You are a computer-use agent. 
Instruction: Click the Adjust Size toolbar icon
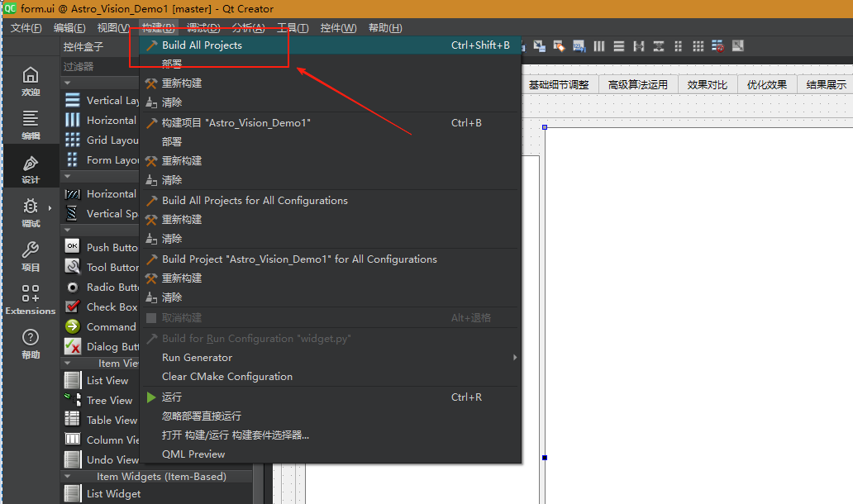737,46
